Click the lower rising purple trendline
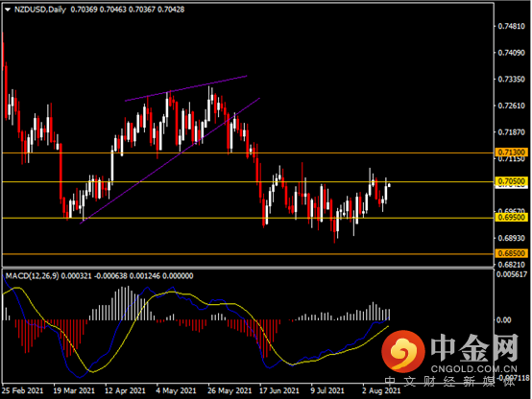532x399 pixels. click(170, 161)
